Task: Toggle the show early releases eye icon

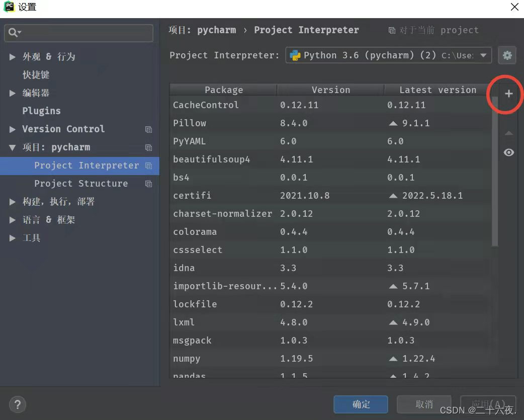Action: click(x=508, y=152)
